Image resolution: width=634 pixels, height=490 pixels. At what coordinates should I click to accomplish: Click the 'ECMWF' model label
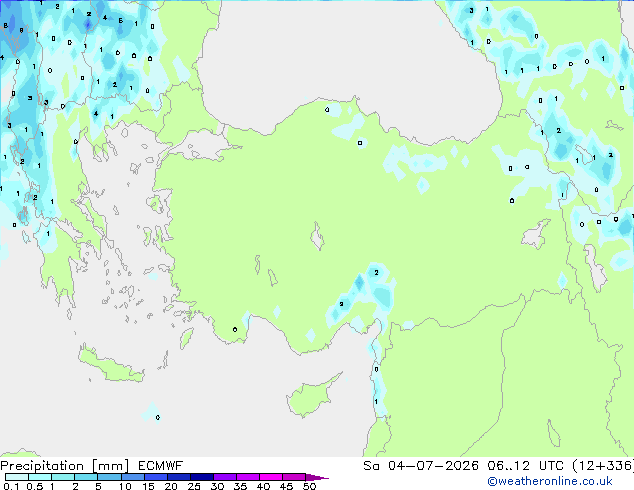(161, 466)
